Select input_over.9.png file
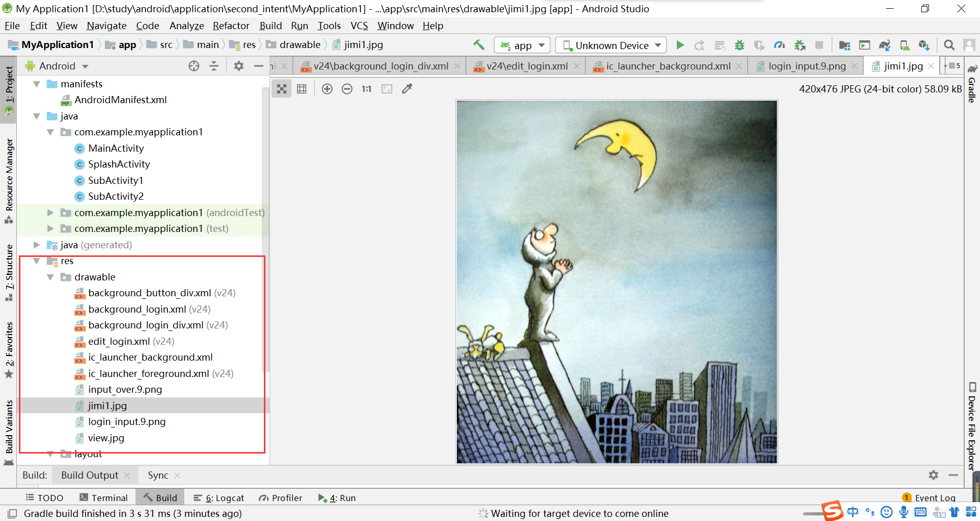980x521 pixels. pos(125,389)
